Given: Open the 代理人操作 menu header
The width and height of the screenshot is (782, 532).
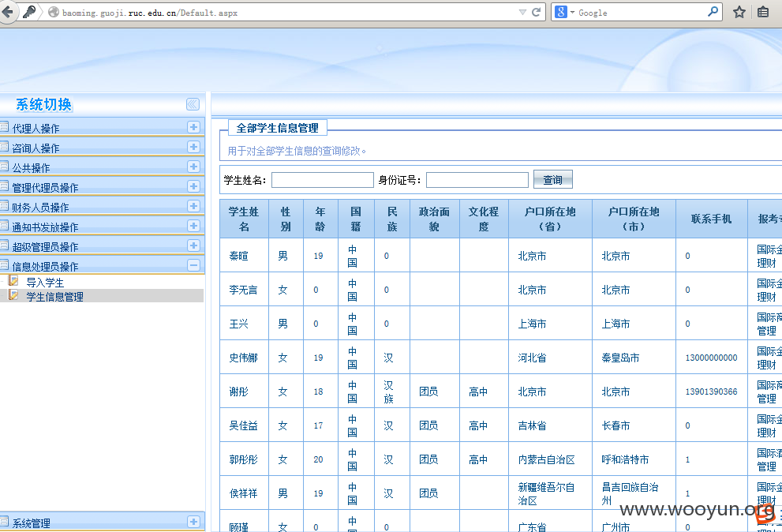Looking at the screenshot, I should pyautogui.click(x=102, y=127).
